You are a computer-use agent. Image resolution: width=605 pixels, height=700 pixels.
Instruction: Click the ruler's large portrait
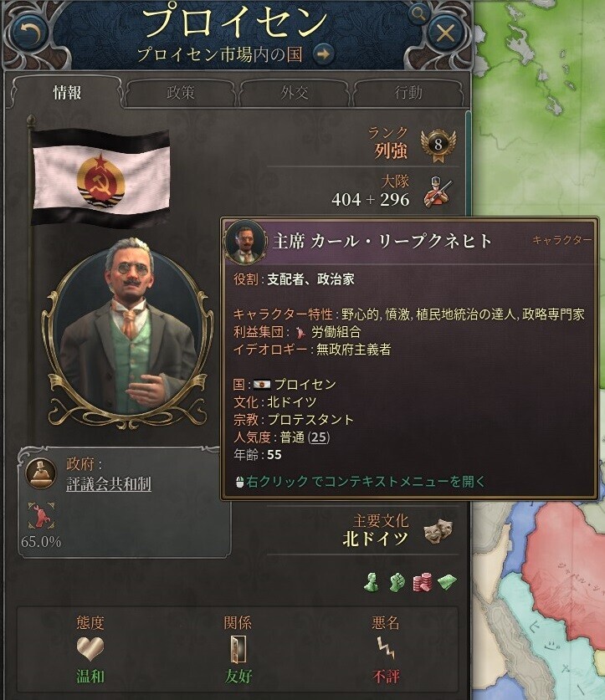click(x=126, y=333)
